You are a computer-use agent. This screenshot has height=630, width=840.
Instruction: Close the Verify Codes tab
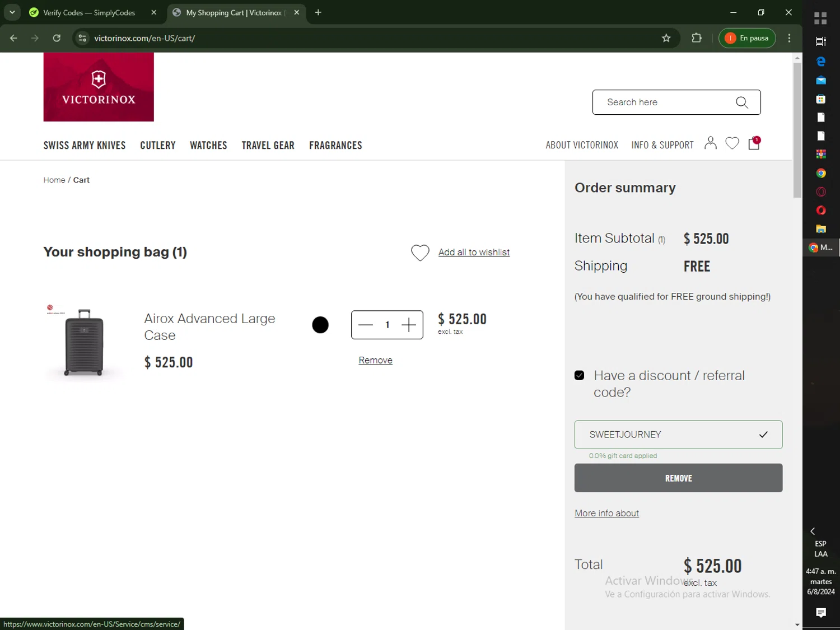pyautogui.click(x=154, y=12)
